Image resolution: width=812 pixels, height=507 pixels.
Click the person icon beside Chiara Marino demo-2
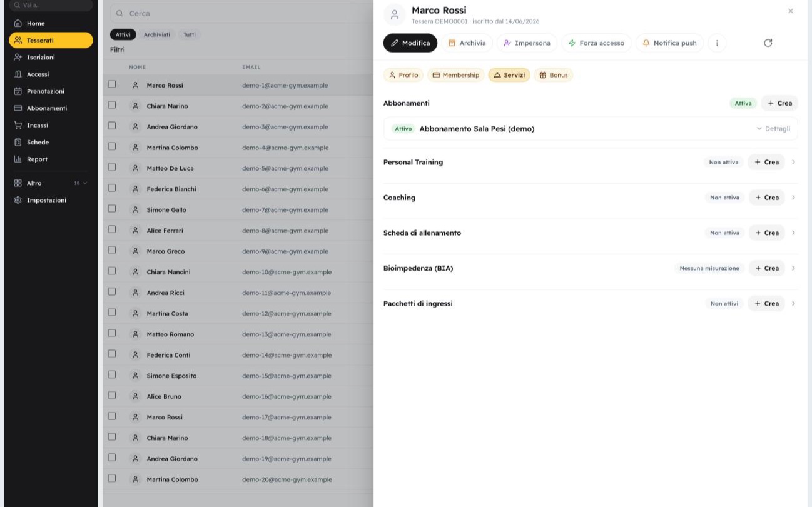(x=135, y=106)
